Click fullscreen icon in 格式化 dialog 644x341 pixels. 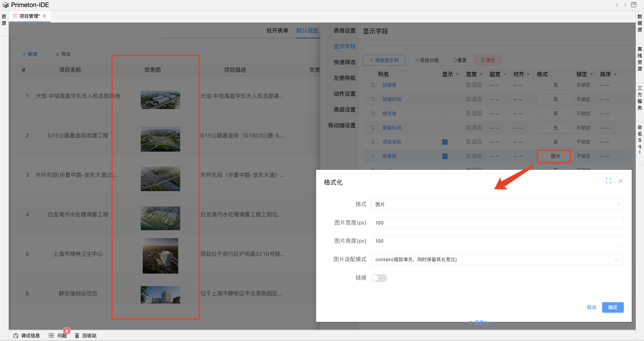pos(608,181)
